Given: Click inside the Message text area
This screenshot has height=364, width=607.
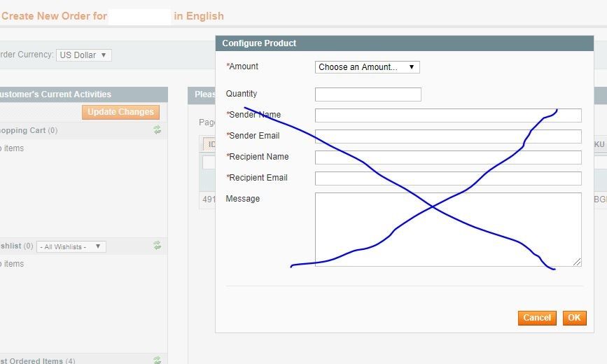Looking at the screenshot, I should click(x=448, y=229).
